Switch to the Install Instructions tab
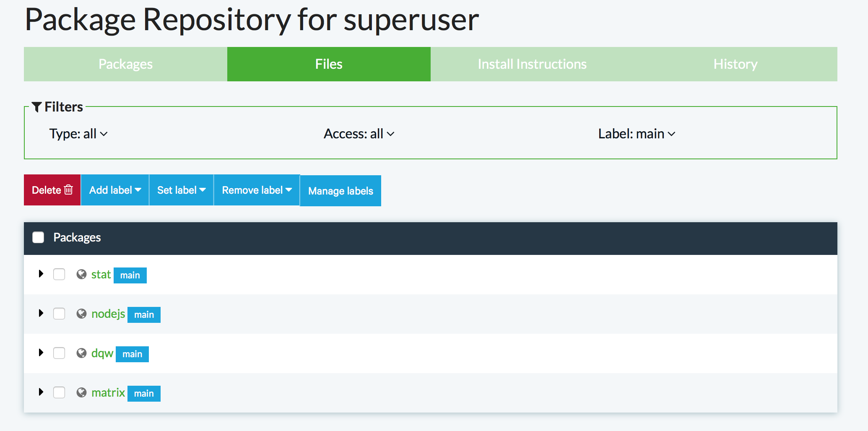The height and width of the screenshot is (431, 868). 532,64
